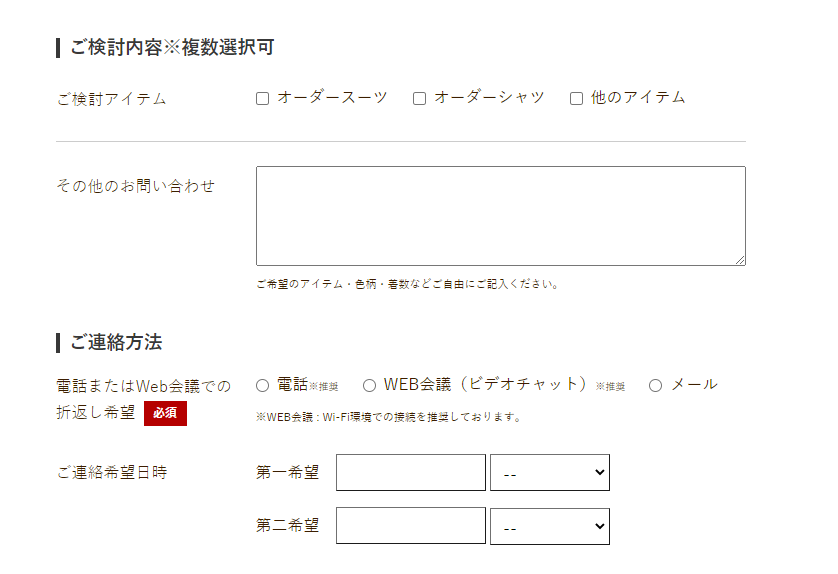
Task: Check the オーダースーツ checkbox
Action: 263,99
